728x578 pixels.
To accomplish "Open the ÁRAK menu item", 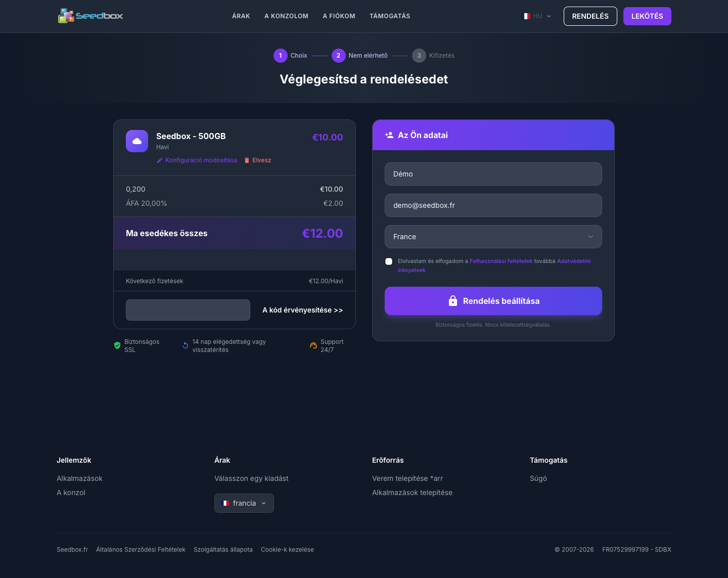I will (241, 16).
